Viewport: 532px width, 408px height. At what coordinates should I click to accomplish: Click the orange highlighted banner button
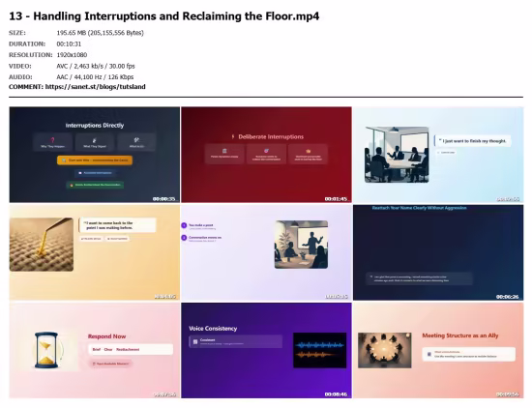click(x=95, y=160)
